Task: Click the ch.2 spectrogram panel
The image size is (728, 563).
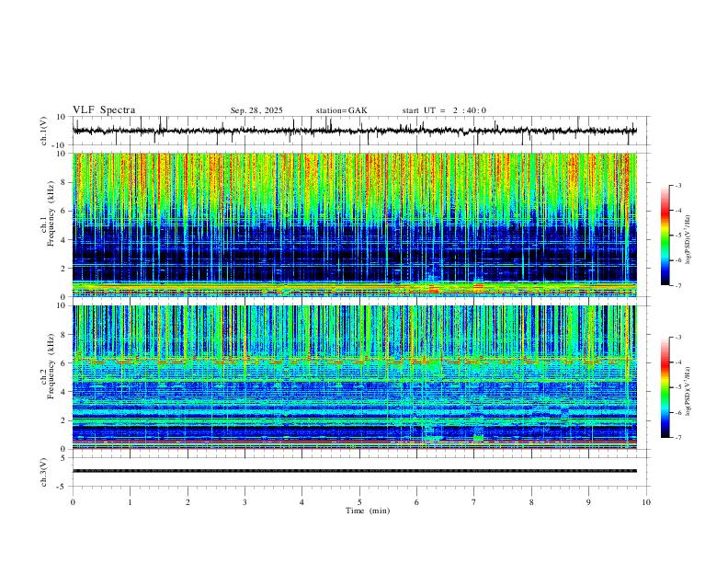Action: tap(355, 377)
